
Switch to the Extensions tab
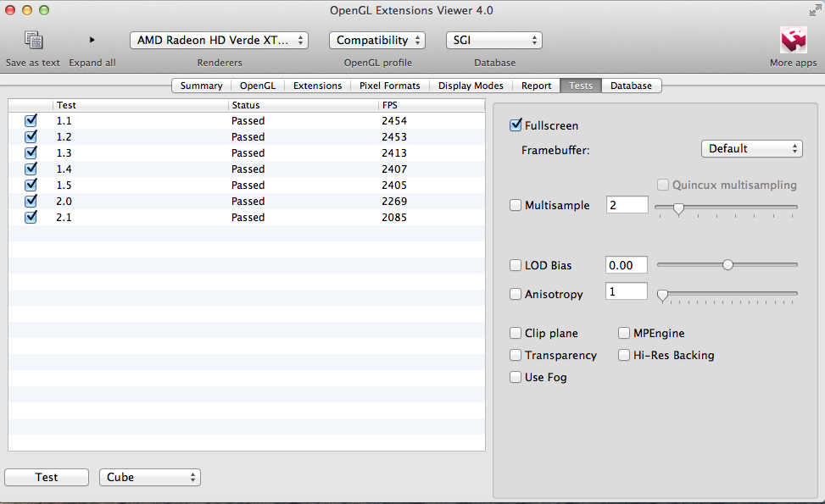click(x=318, y=86)
